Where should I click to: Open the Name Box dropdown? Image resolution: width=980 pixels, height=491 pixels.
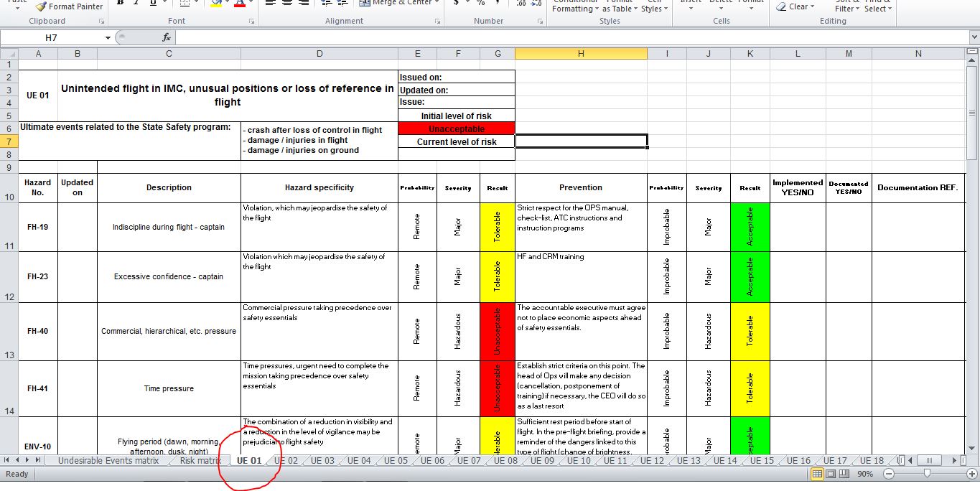point(108,37)
